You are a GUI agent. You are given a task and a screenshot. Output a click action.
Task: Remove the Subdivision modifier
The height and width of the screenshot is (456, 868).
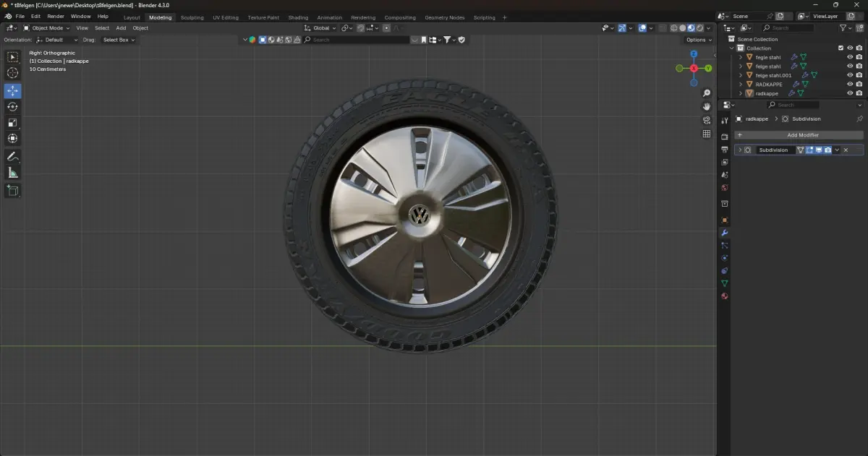coord(846,150)
